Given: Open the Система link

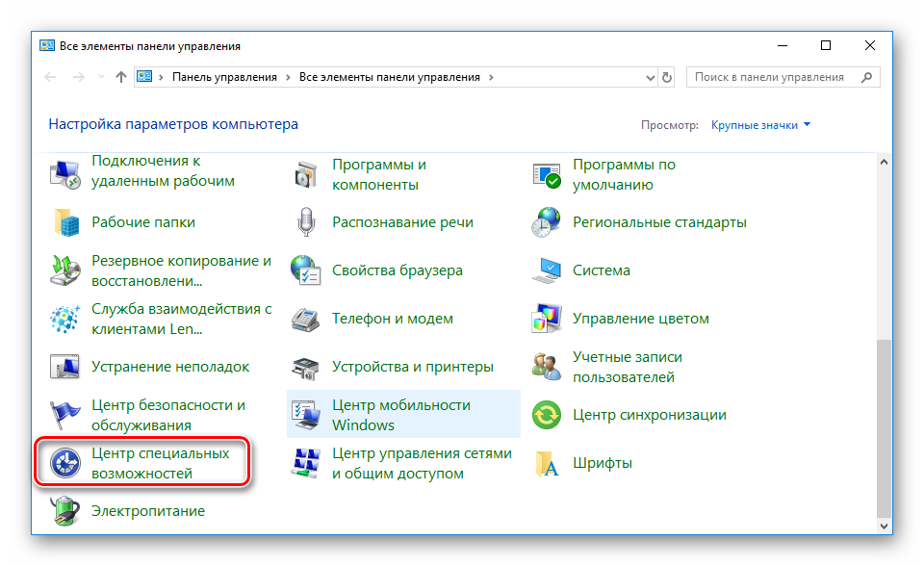Looking at the screenshot, I should click(601, 270).
